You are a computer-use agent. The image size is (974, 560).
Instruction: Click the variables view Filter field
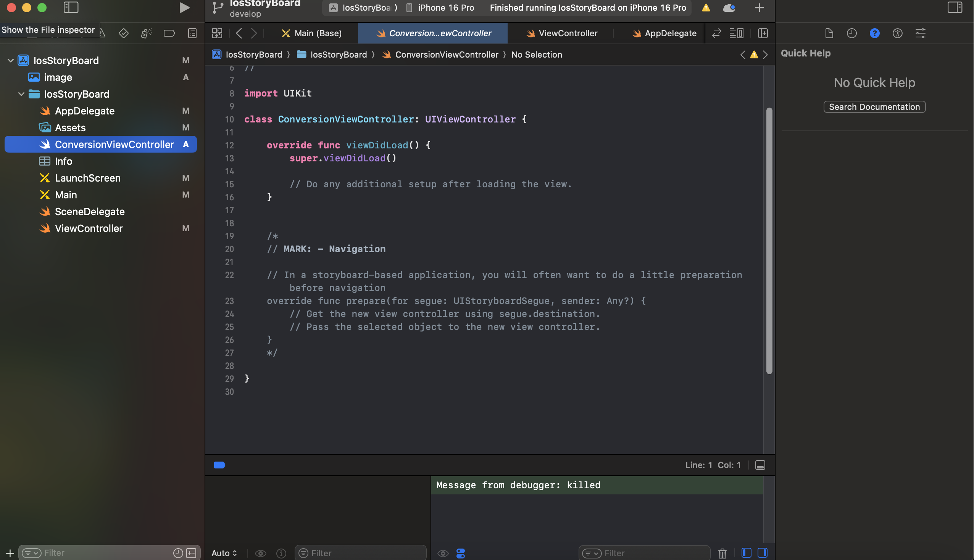360,553
